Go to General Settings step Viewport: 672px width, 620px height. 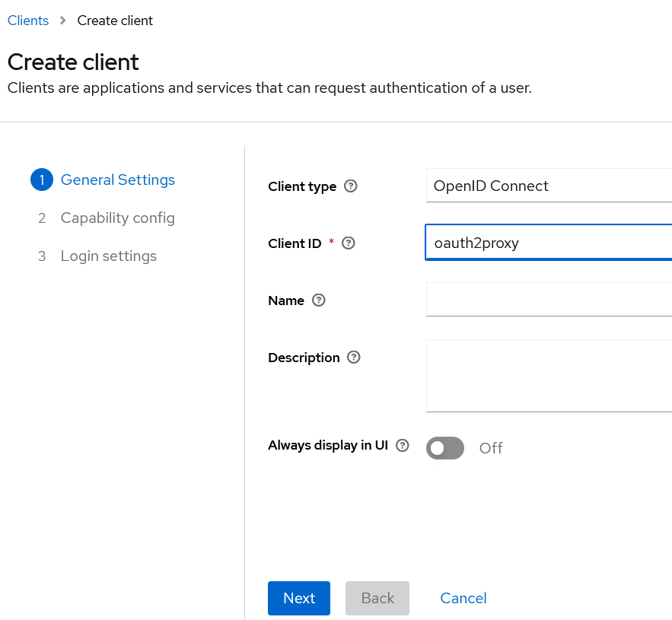pyautogui.click(x=118, y=180)
